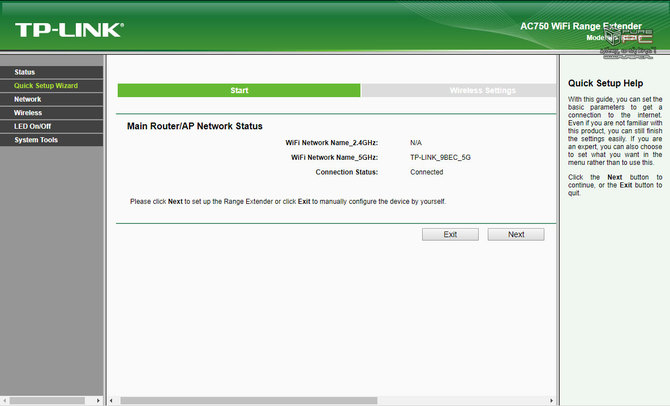Click sidebar scrollbar left arrow

tap(5, 400)
